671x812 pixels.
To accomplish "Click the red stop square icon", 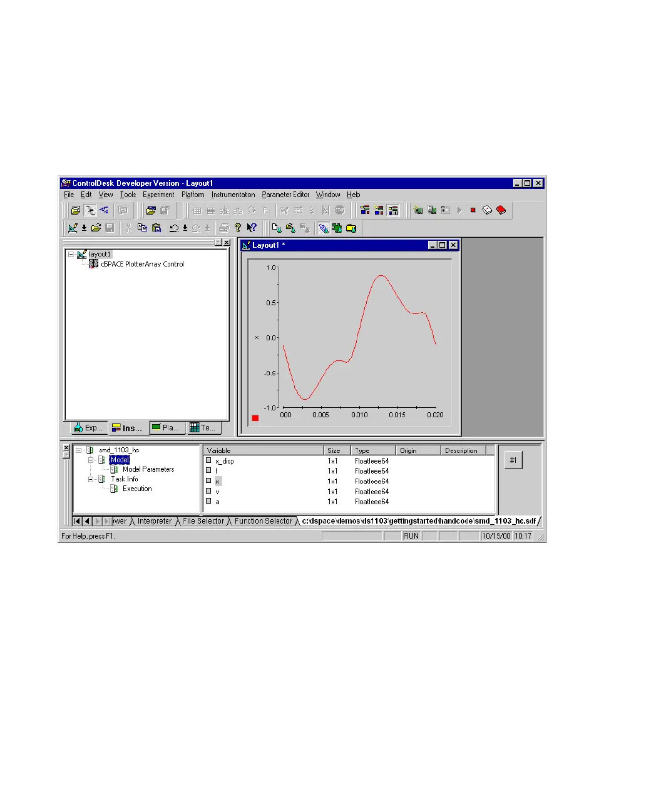I will pyautogui.click(x=473, y=210).
